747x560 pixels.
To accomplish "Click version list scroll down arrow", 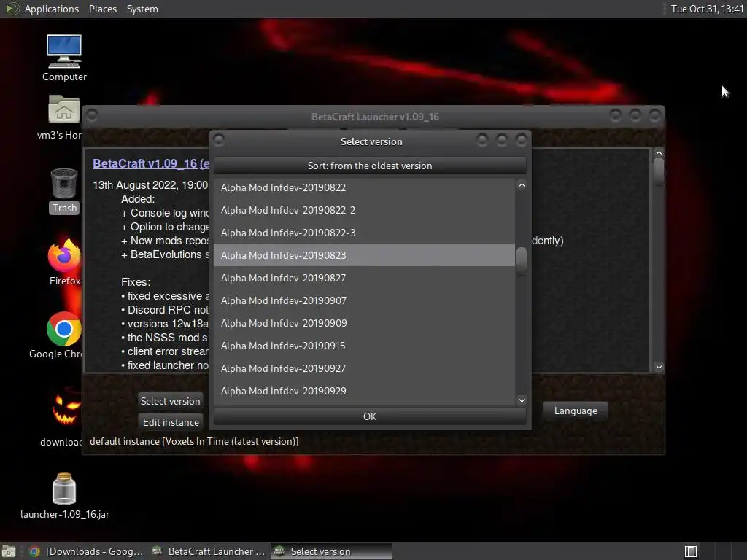I will tap(522, 400).
